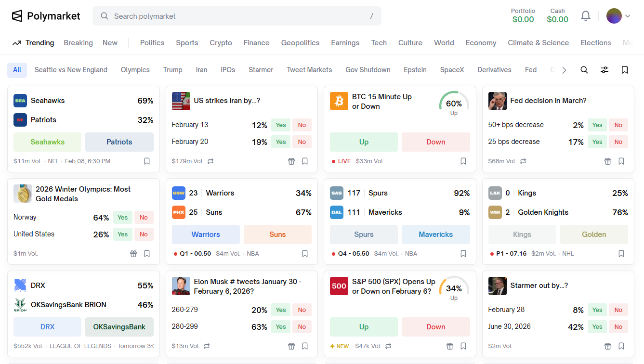Bookmark the Starmer out by market
This screenshot has width=644, height=364.
(x=621, y=346)
